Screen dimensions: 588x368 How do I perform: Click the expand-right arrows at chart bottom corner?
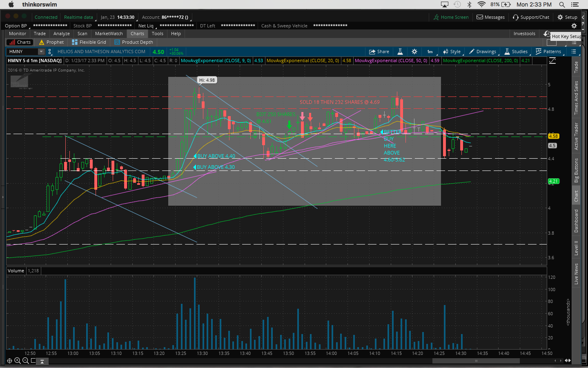[568, 361]
